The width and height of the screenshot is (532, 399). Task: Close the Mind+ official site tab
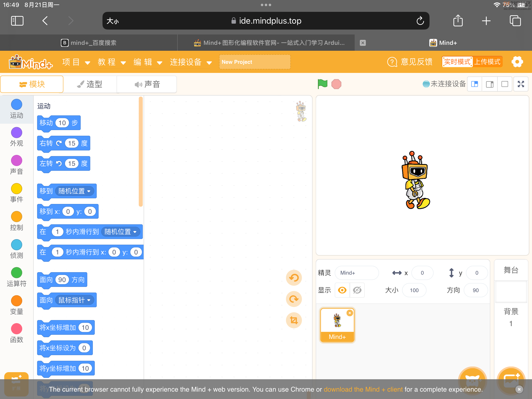pos(363,43)
